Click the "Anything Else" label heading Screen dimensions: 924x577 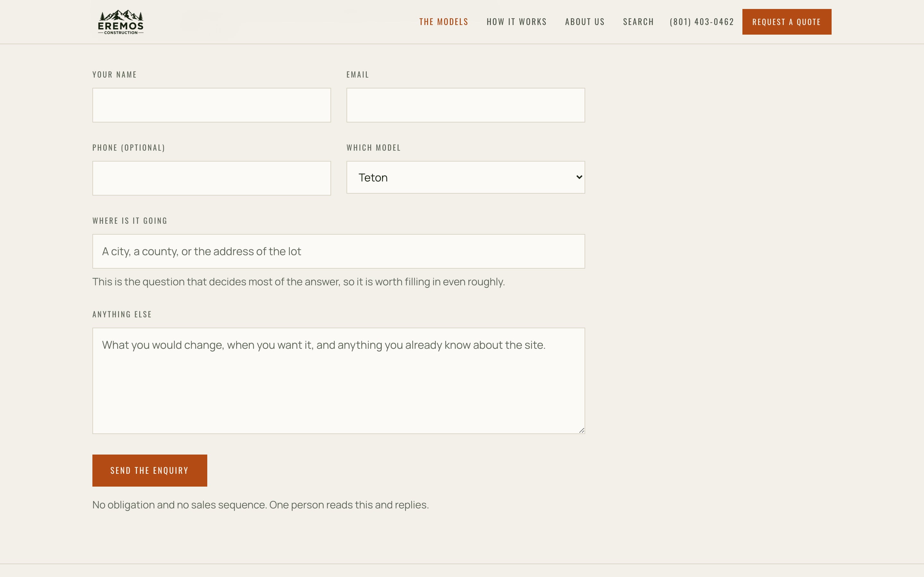122,314
